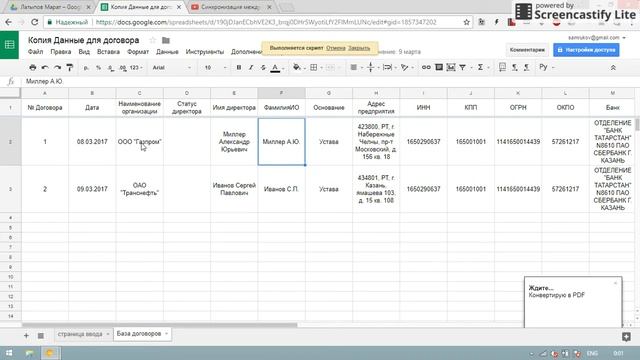This screenshot has width=640, height=360.
Task: Click the Add sheet plus button
Action: point(26,336)
